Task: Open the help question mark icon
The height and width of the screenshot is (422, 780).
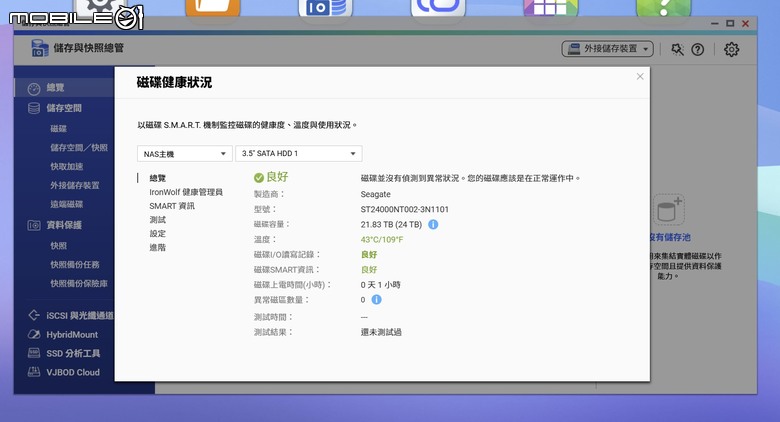Action: [697, 49]
